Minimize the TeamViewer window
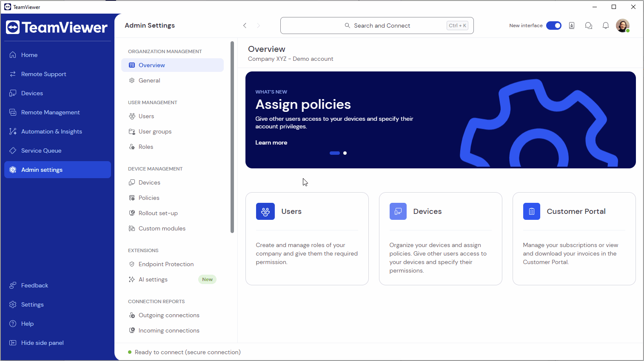Screen dimensions: 644x361 595,7
